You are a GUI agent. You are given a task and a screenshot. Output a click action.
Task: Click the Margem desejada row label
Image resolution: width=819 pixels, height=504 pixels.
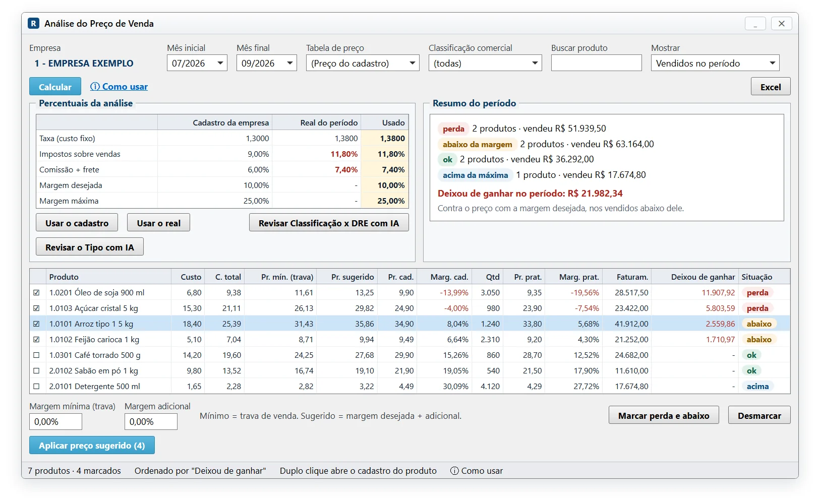click(x=71, y=185)
